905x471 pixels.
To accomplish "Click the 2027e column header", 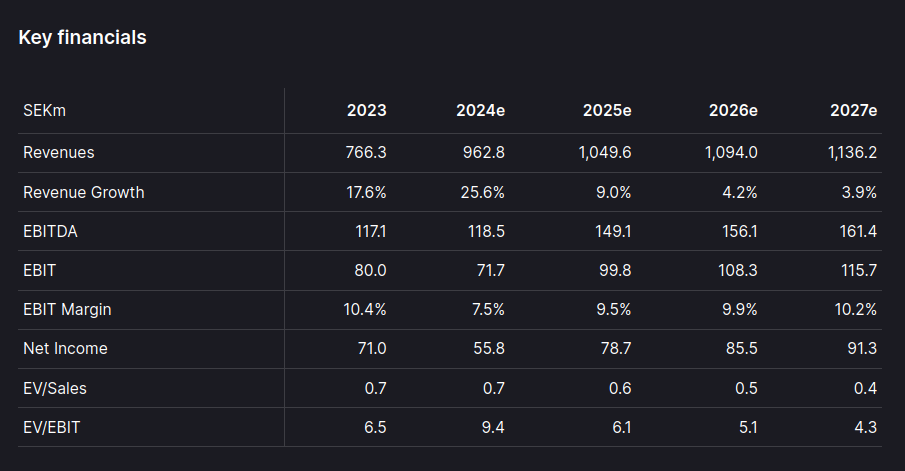I will click(x=853, y=110).
